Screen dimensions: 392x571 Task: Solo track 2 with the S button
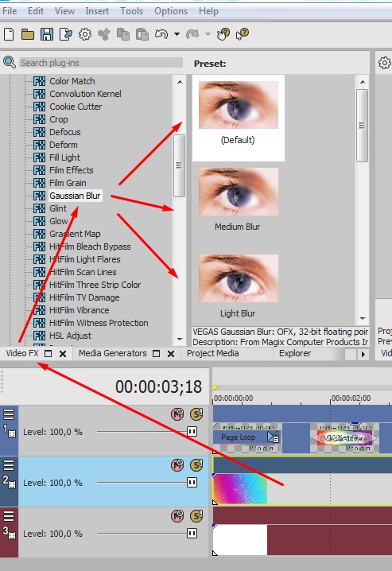pyautogui.click(x=196, y=465)
